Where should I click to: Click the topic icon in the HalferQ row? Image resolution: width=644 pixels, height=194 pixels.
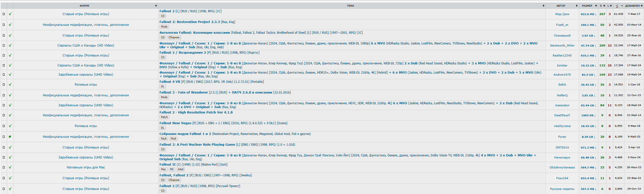coord(4,95)
